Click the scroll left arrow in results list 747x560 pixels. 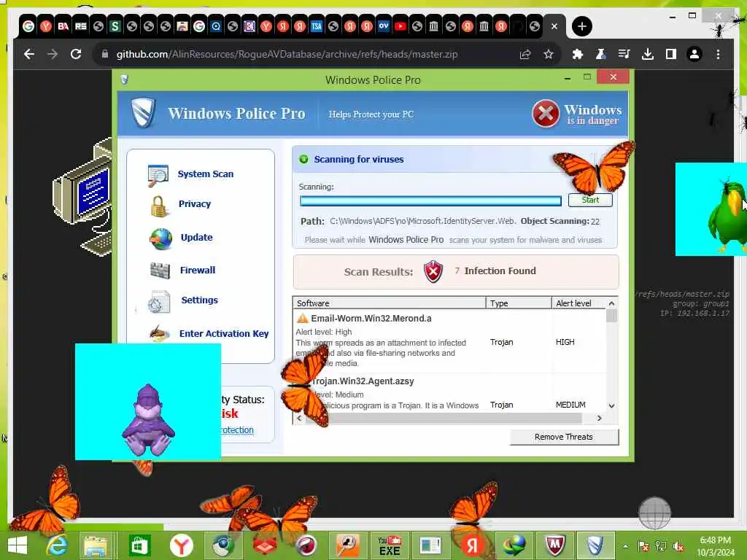[299, 418]
